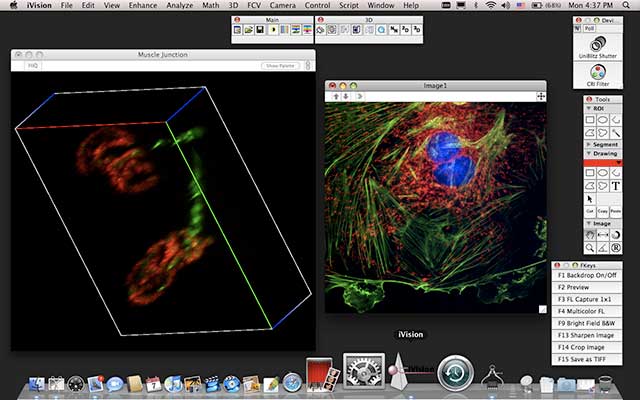Click F15 Save as TIFF in FKeys
This screenshot has width=640, height=400.
[587, 359]
